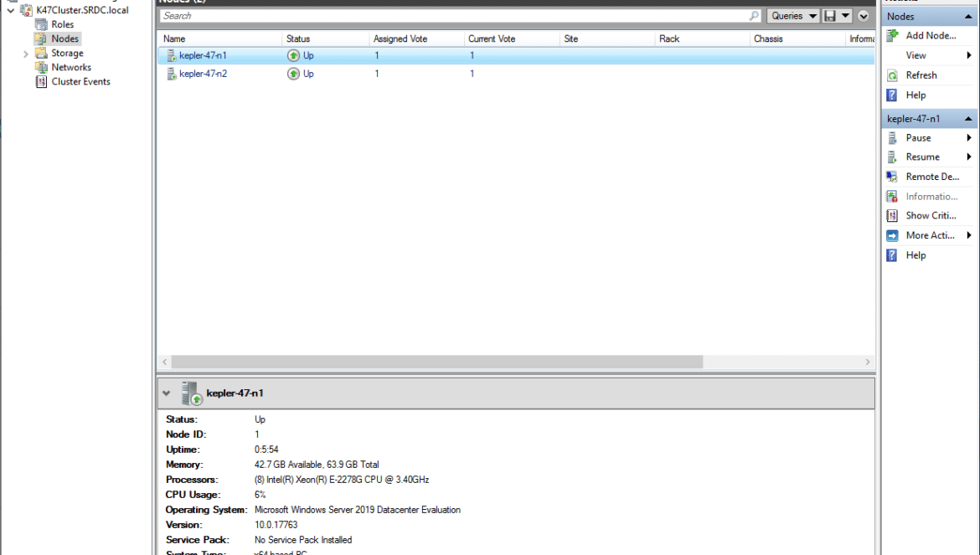Expand the Storage tree node
The height and width of the screenshot is (555, 980).
click(x=26, y=54)
